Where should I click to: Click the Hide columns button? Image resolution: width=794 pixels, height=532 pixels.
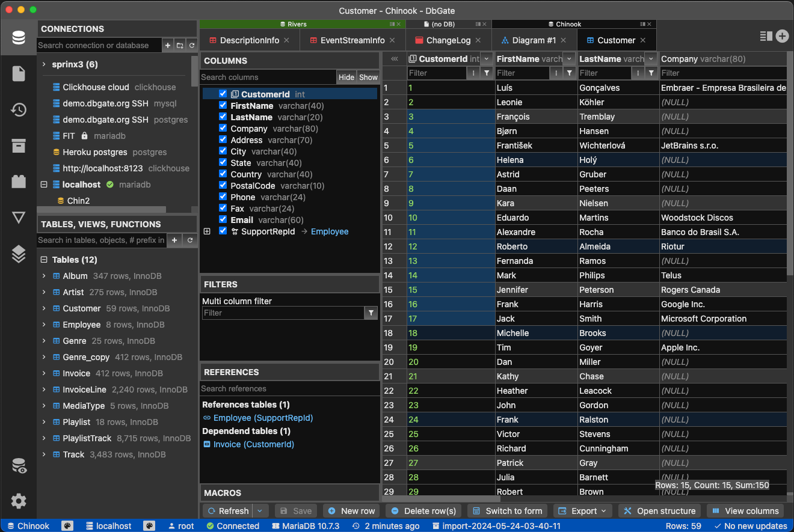(x=346, y=77)
